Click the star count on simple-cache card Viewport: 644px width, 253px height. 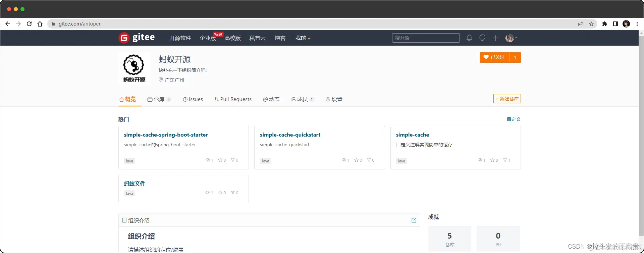pos(494,160)
